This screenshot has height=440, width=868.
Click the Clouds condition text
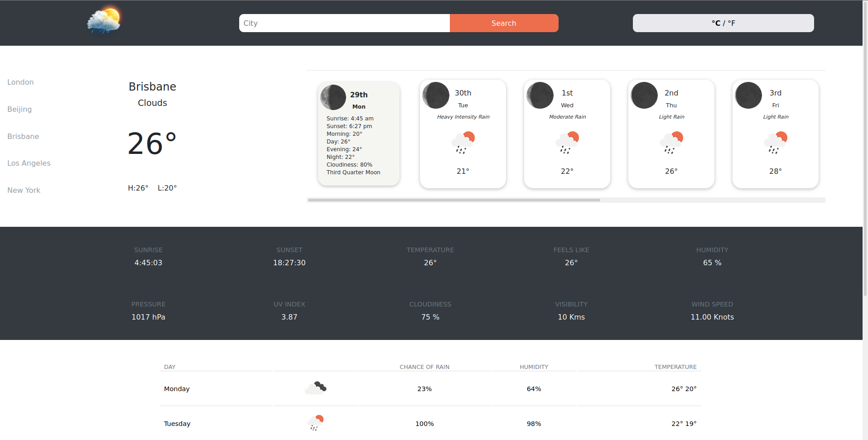152,103
